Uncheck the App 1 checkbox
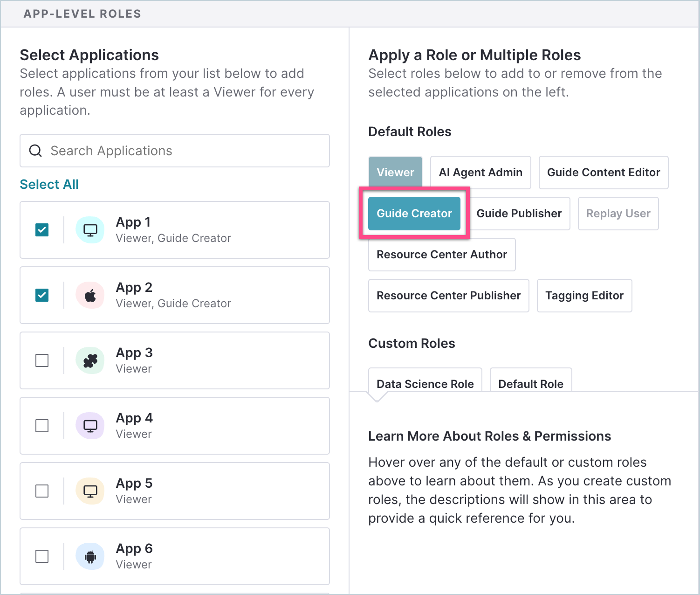The height and width of the screenshot is (595, 700). tap(42, 230)
